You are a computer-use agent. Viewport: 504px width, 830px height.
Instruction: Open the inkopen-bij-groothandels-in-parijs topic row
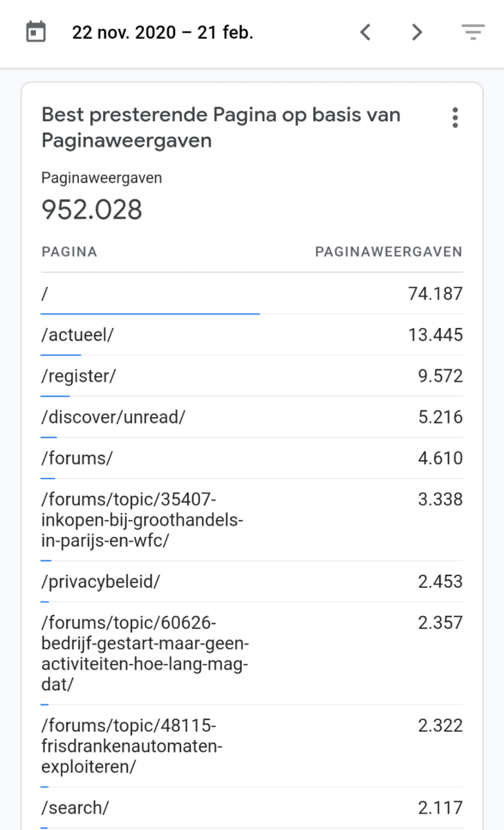252,520
